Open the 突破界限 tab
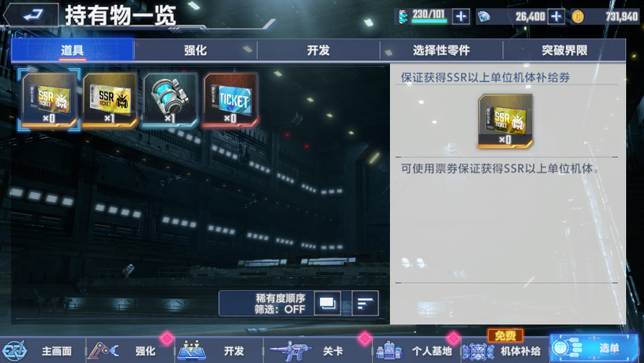This screenshot has width=644, height=363. [565, 51]
